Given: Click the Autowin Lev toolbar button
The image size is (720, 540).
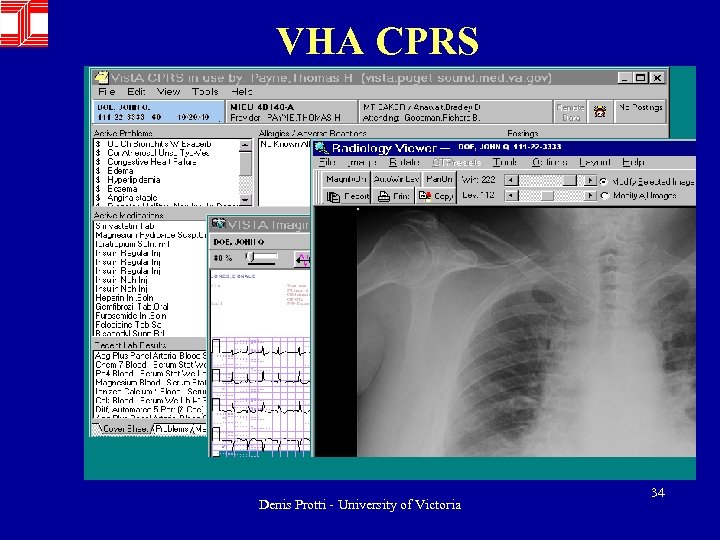Looking at the screenshot, I should [x=396, y=179].
